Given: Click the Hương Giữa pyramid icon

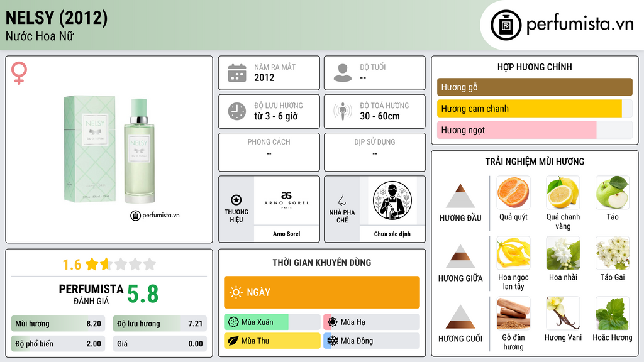Looking at the screenshot, I should click(460, 256).
